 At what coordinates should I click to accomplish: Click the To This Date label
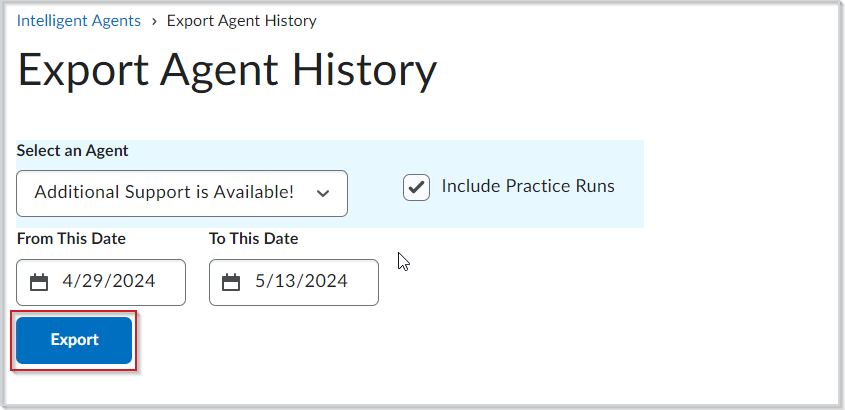pos(254,239)
